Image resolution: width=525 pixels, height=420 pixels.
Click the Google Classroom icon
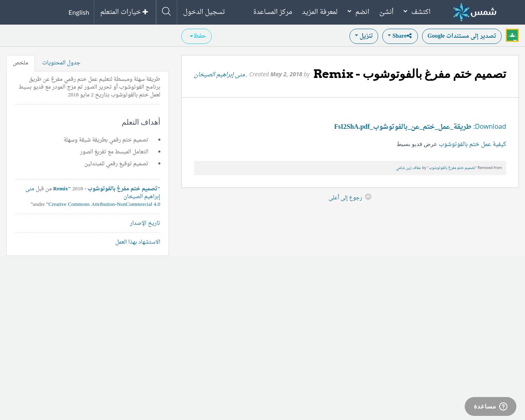512,36
